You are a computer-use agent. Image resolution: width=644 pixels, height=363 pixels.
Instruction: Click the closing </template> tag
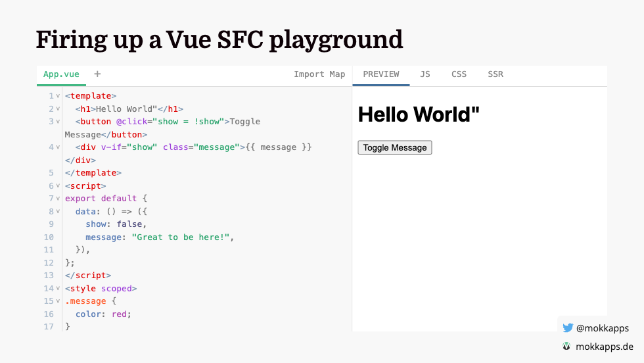(93, 173)
